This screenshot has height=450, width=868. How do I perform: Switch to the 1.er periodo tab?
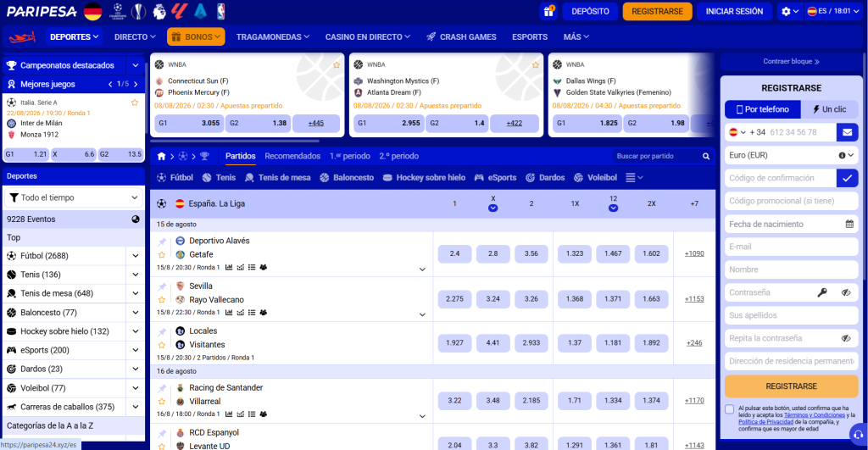tap(350, 156)
